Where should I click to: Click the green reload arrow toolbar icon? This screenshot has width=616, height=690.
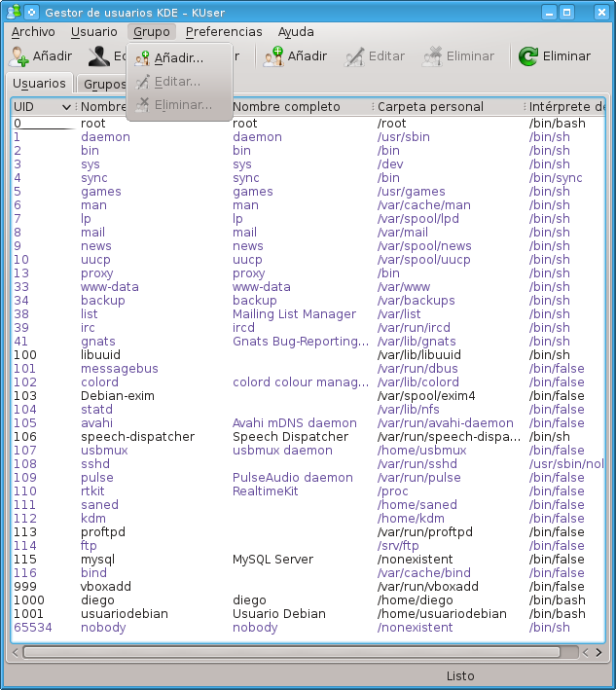click(x=528, y=56)
